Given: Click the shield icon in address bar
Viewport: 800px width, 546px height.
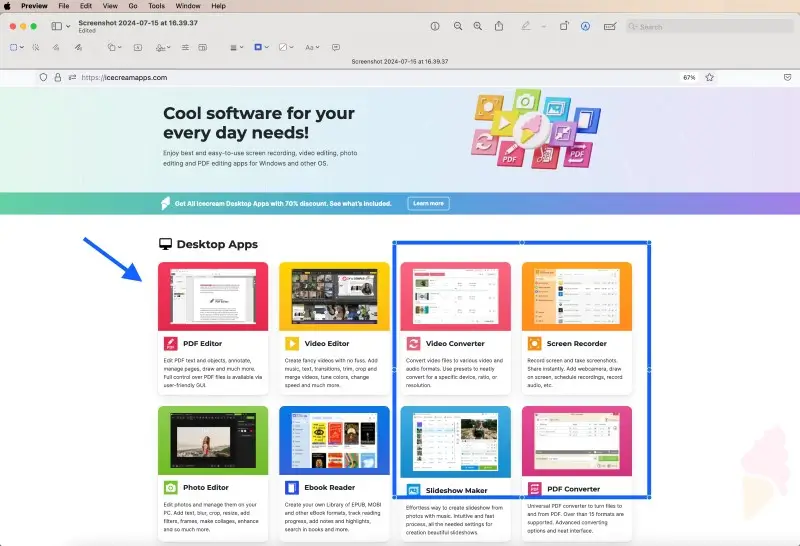Looking at the screenshot, I should pyautogui.click(x=43, y=77).
